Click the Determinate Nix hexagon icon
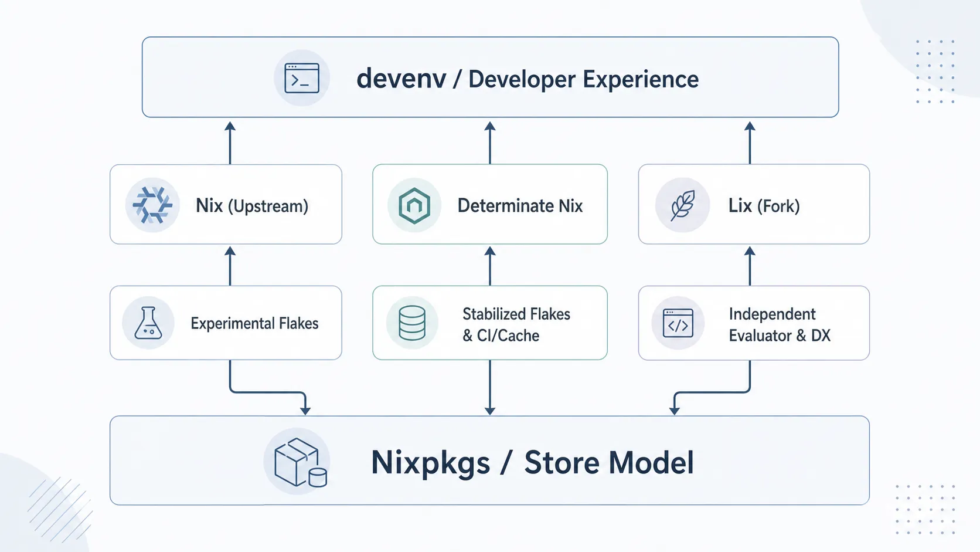The height and width of the screenshot is (552, 980). (414, 205)
